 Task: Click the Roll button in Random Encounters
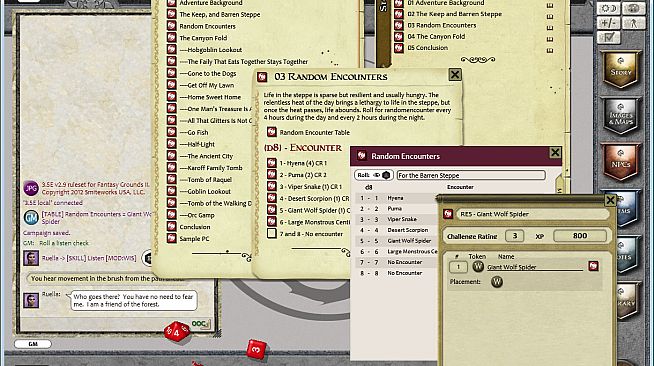[x=373, y=175]
